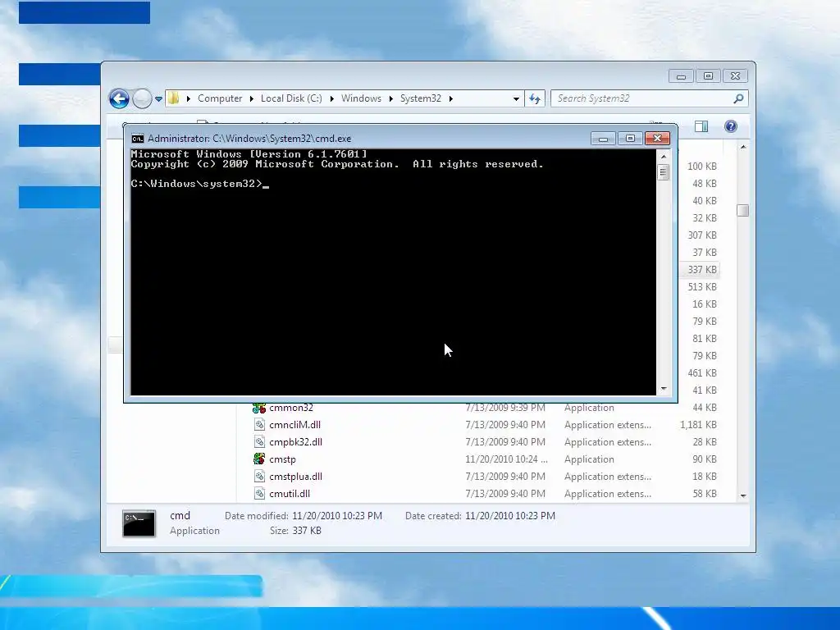Minimize the System32 Explorer window
This screenshot has width=840, height=630.
pyautogui.click(x=681, y=76)
